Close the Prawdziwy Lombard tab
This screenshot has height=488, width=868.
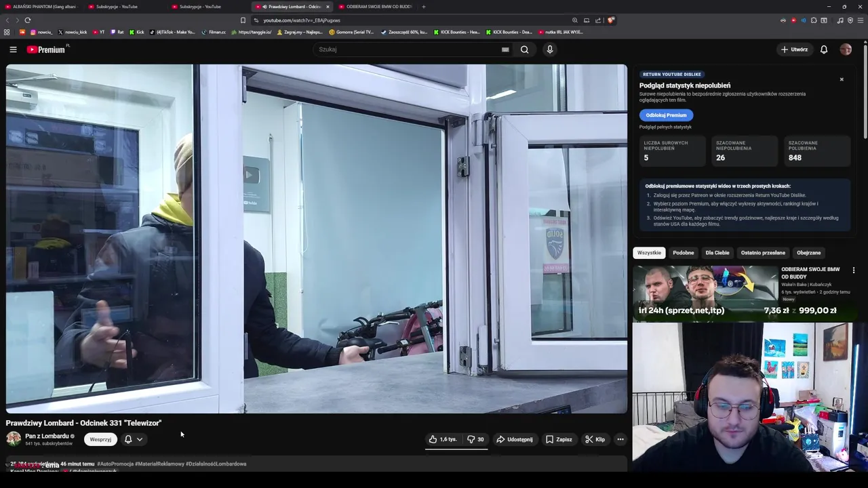pyautogui.click(x=328, y=7)
